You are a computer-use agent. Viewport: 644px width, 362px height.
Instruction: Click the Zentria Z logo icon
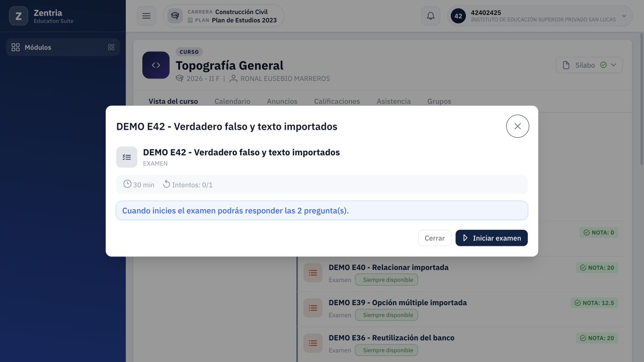point(19,16)
